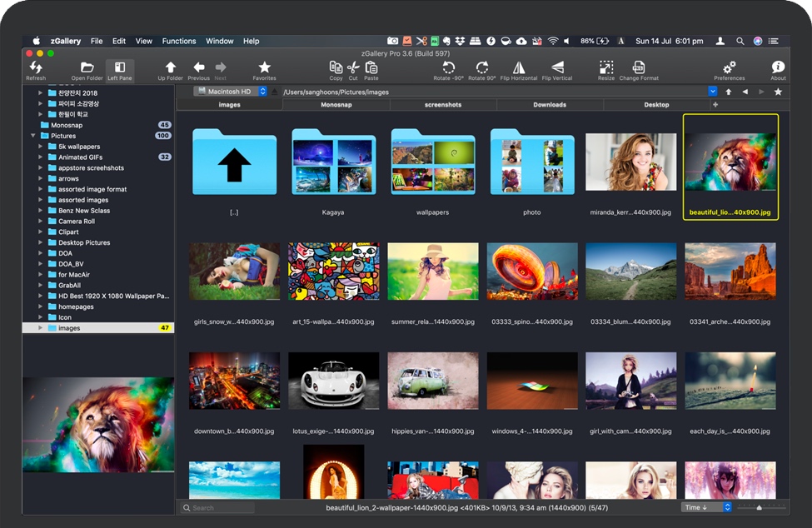
Task: Click the battery status in menu bar
Action: click(x=595, y=41)
